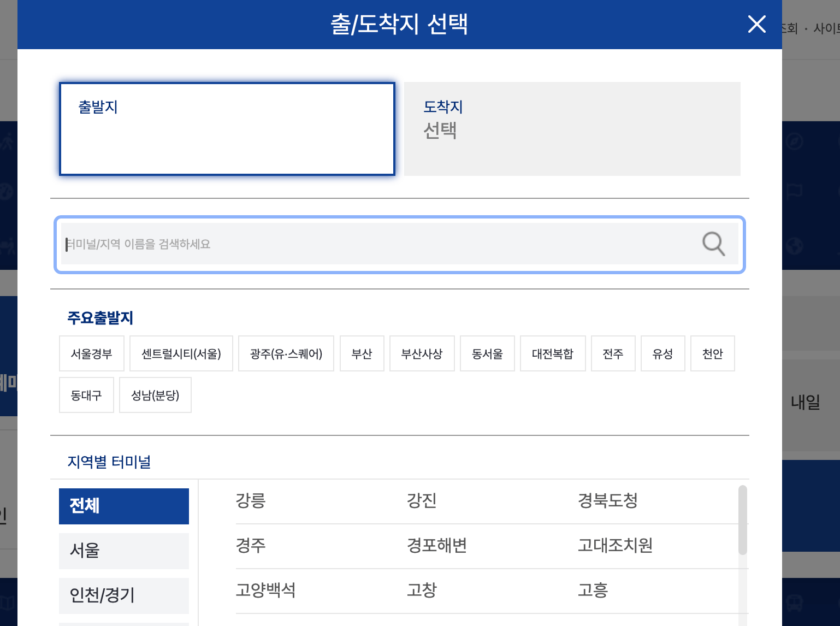Pick 고대조치원 from terminal list
The width and height of the screenshot is (840, 626).
click(616, 545)
